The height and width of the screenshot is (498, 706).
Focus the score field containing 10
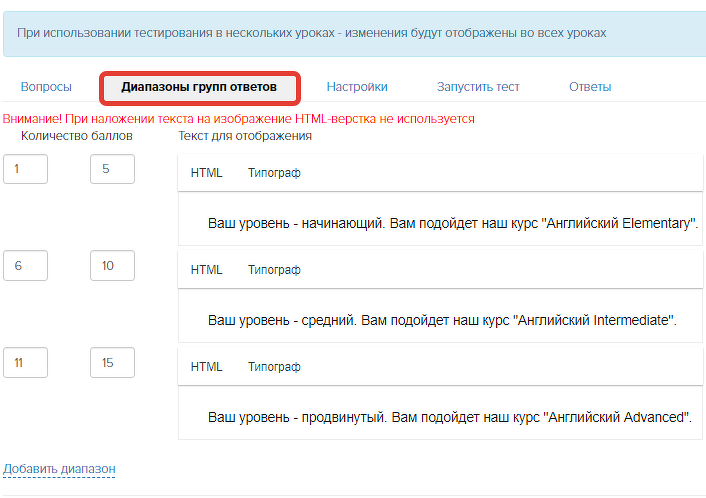point(112,266)
